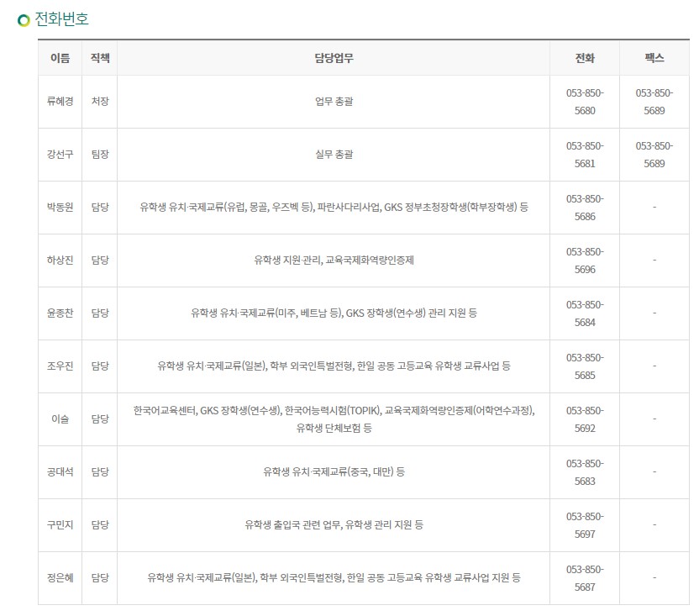This screenshot has width=699, height=616.
Task: Click 구민지's 유학생 출입국 duties text
Action: [x=334, y=524]
